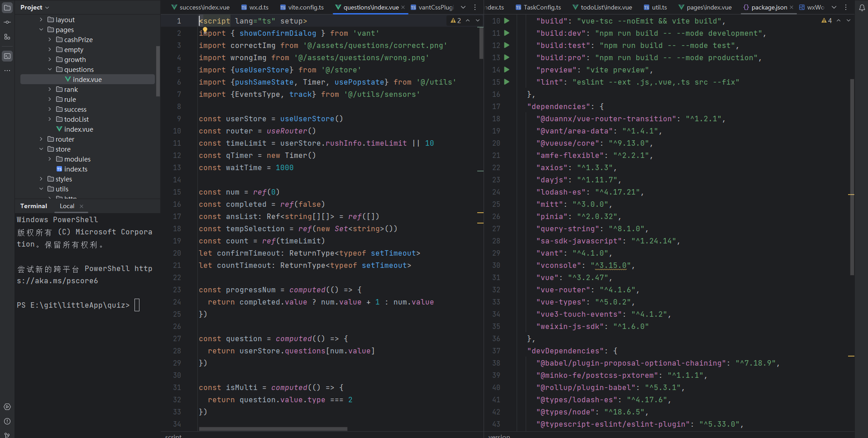868x438 pixels.
Task: Expand the layout folder
Action: pyautogui.click(x=41, y=19)
